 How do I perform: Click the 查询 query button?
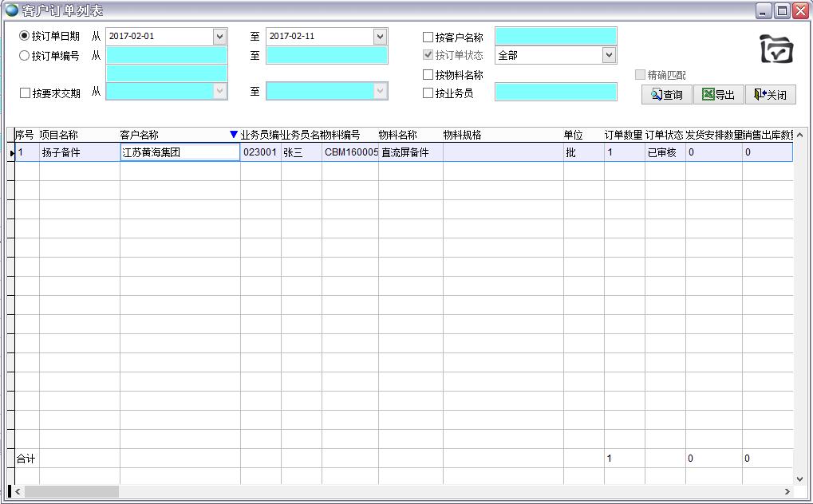666,94
